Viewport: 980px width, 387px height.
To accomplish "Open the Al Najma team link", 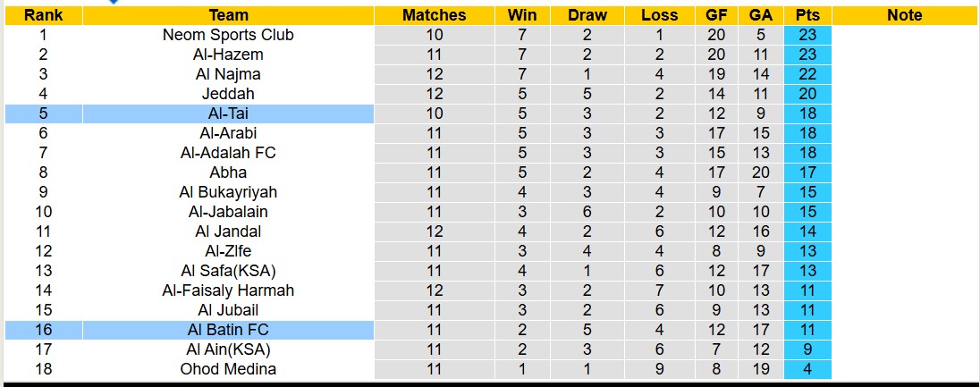I will point(228,74).
